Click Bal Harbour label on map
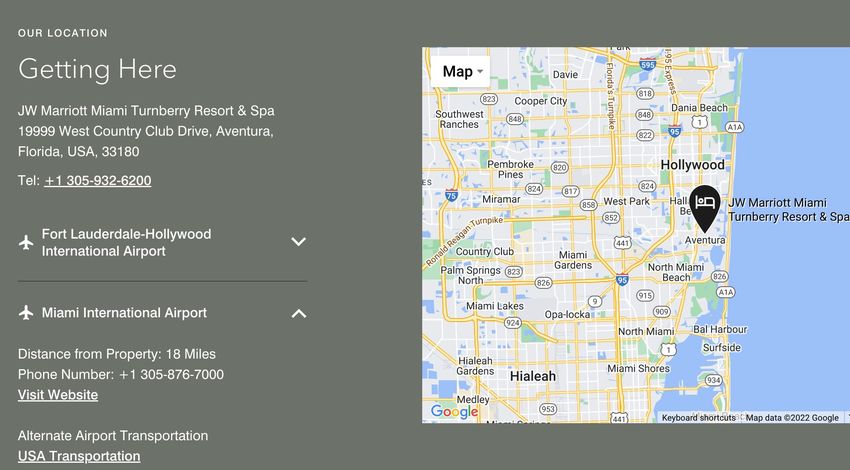Image resolution: width=850 pixels, height=470 pixels. tap(720, 329)
